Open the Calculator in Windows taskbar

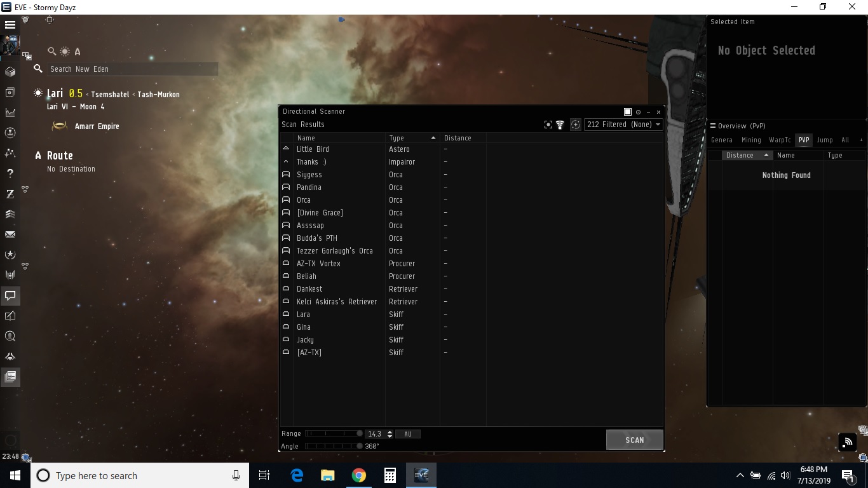[390, 475]
